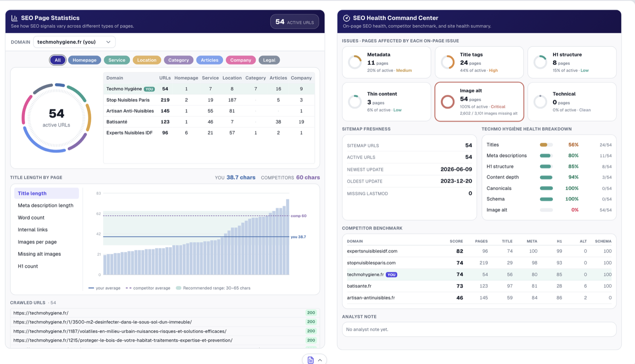Click the Recommended range legend swatch

(179, 288)
